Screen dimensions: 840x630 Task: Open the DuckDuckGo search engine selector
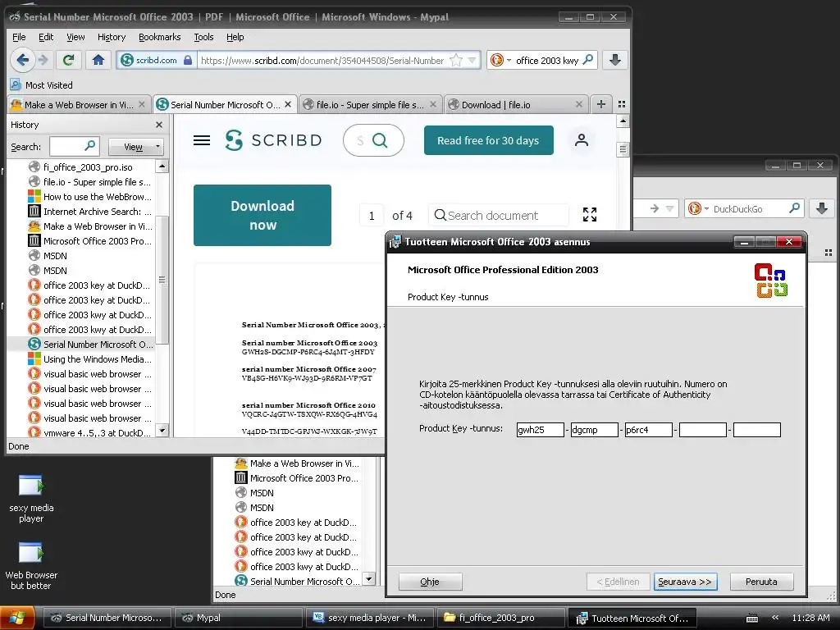coord(500,60)
